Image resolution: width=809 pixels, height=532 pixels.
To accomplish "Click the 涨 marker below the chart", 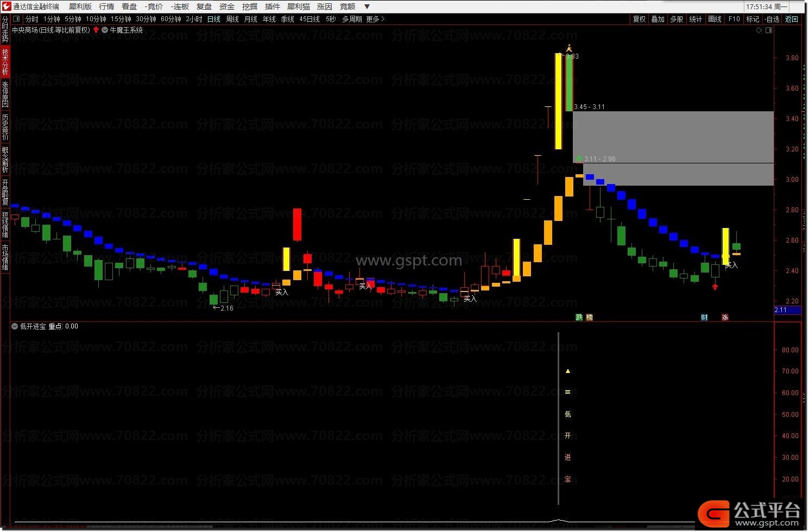I will click(725, 317).
